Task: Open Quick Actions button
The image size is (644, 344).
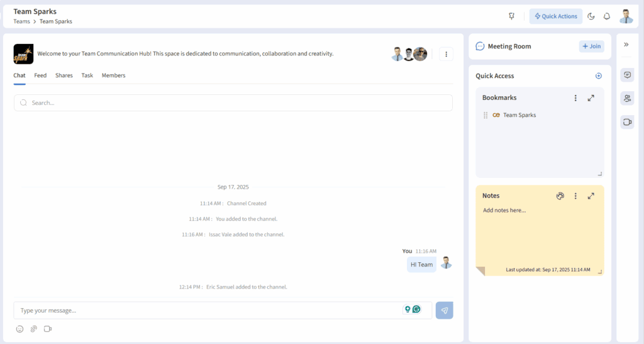Action: (x=555, y=16)
